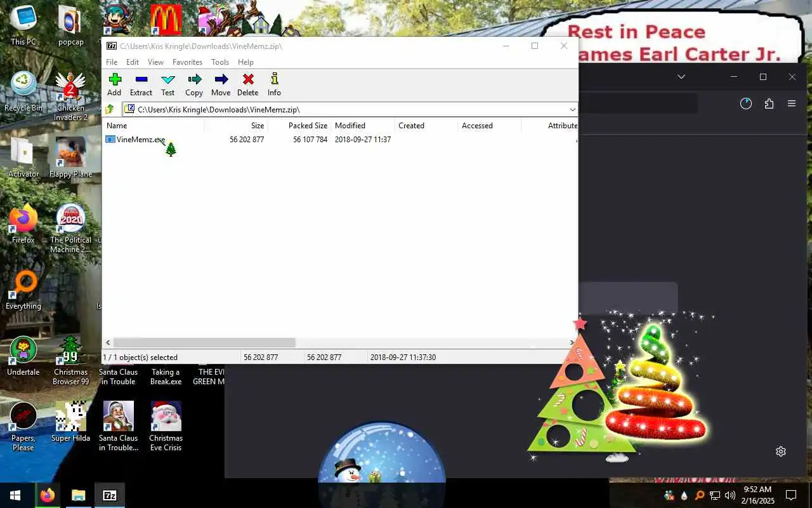
Task: Click the This PC desktop icon
Action: [x=23, y=26]
